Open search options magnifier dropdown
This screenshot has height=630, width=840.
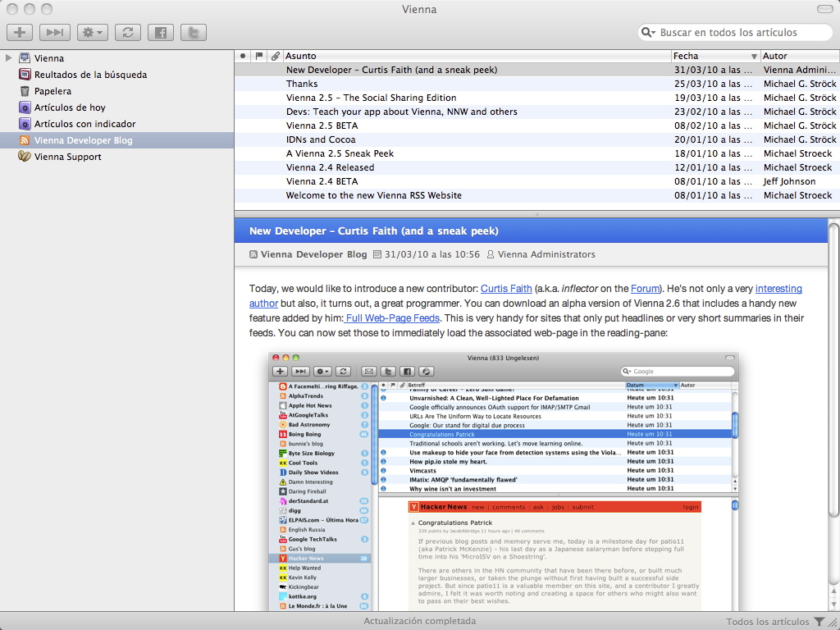[x=648, y=33]
